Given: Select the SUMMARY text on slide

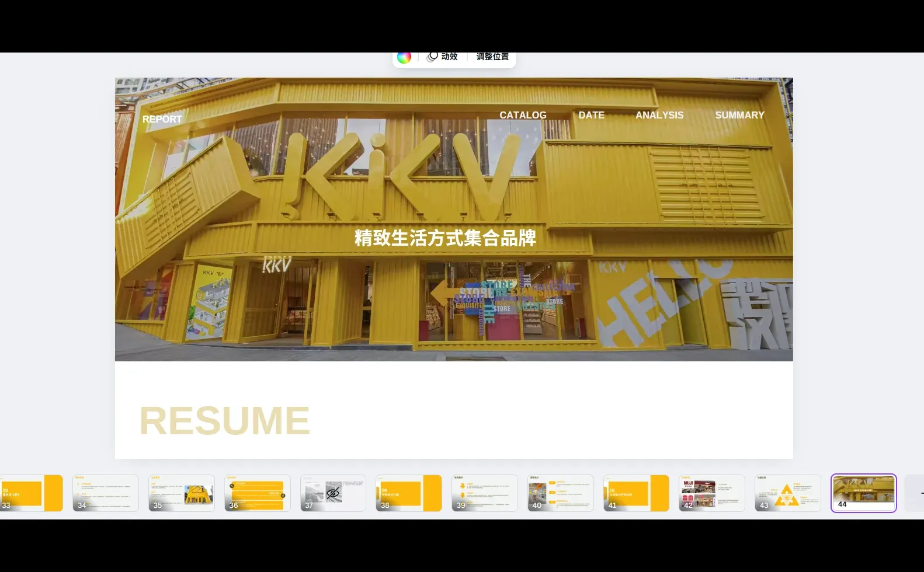Looking at the screenshot, I should click(739, 115).
